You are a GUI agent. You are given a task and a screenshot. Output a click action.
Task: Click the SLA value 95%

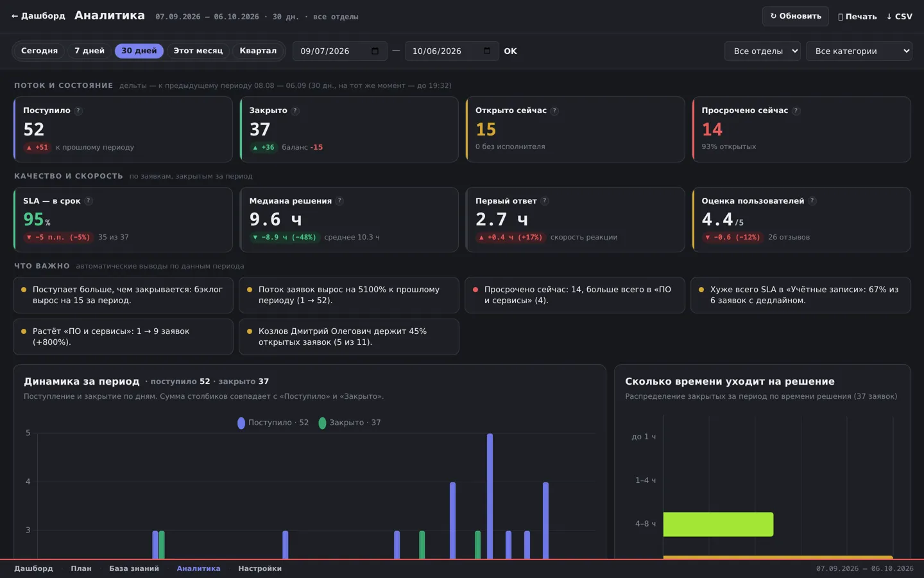37,220
